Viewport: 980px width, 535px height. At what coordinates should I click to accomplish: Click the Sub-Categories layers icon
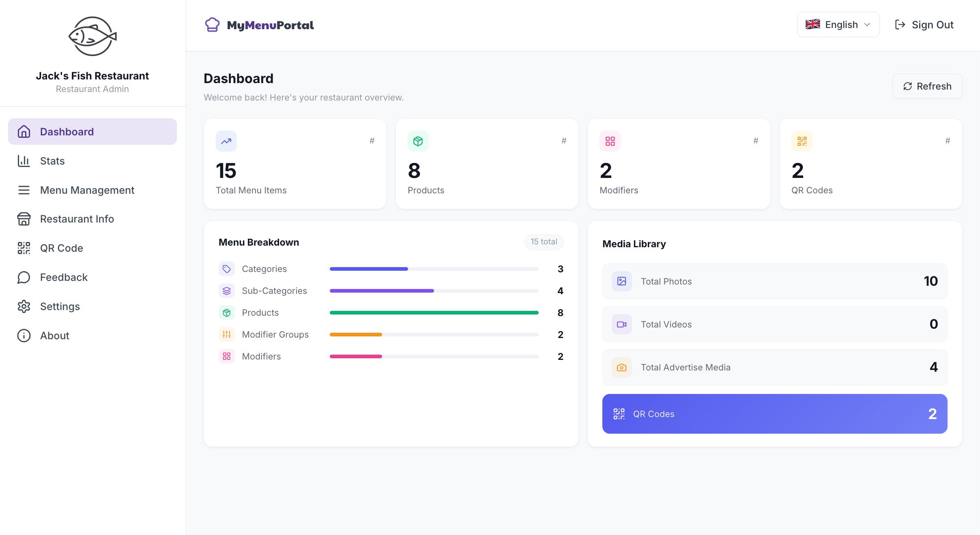click(x=227, y=291)
